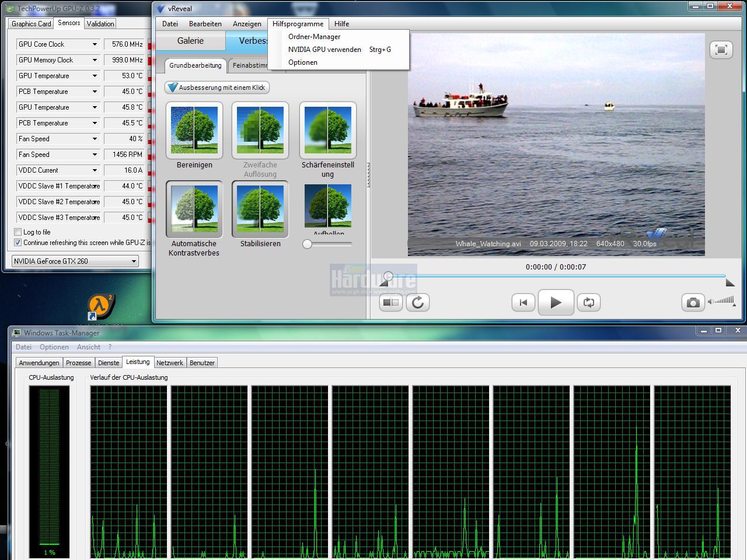Play the Whale_Watching video
The height and width of the screenshot is (560, 747).
pyautogui.click(x=556, y=302)
